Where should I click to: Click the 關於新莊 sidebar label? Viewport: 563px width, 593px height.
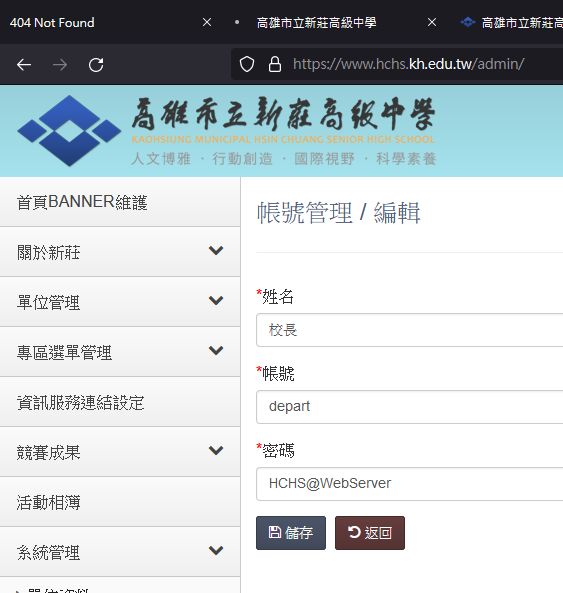(48, 252)
